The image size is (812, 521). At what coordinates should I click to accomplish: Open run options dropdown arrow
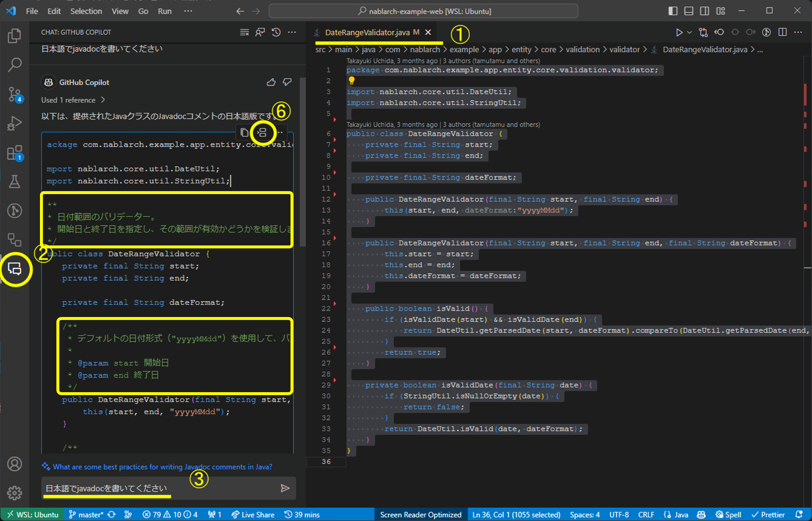click(x=690, y=32)
